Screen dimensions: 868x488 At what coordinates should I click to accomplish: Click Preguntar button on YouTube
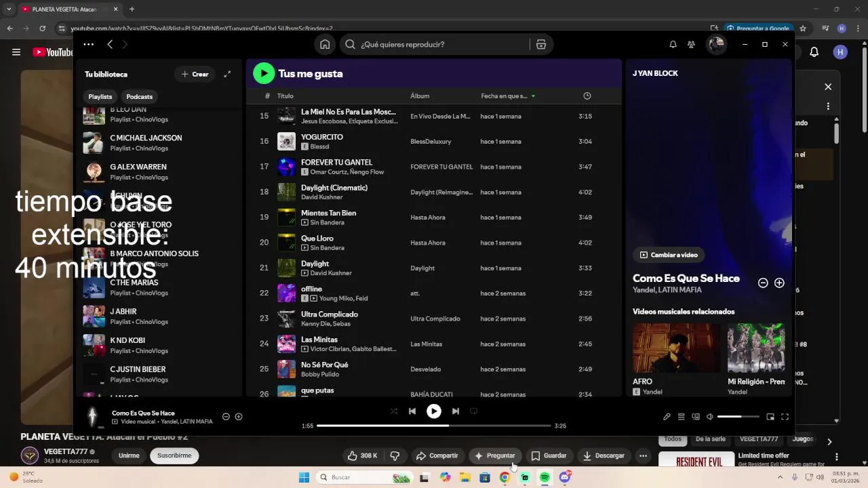[x=494, y=455]
